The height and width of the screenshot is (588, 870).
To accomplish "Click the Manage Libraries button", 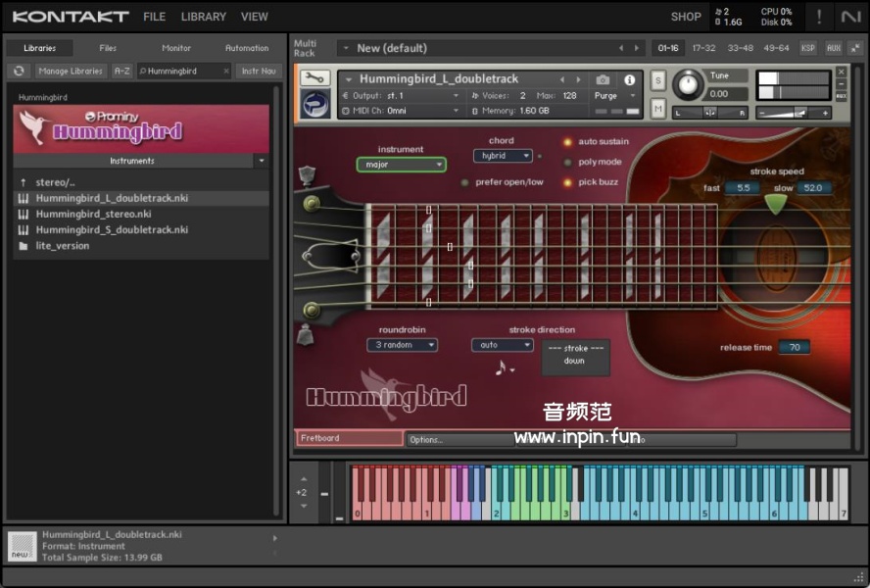I will click(x=71, y=72).
